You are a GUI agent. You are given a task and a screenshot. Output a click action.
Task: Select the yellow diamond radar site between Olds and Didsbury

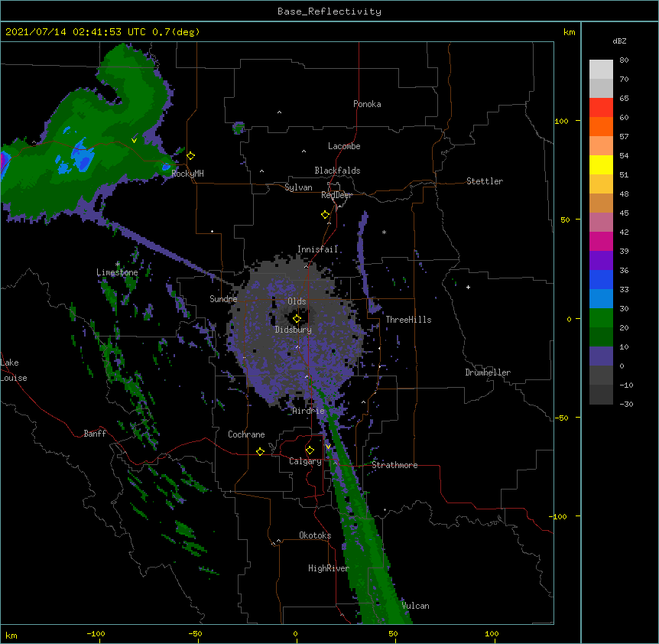pos(297,319)
